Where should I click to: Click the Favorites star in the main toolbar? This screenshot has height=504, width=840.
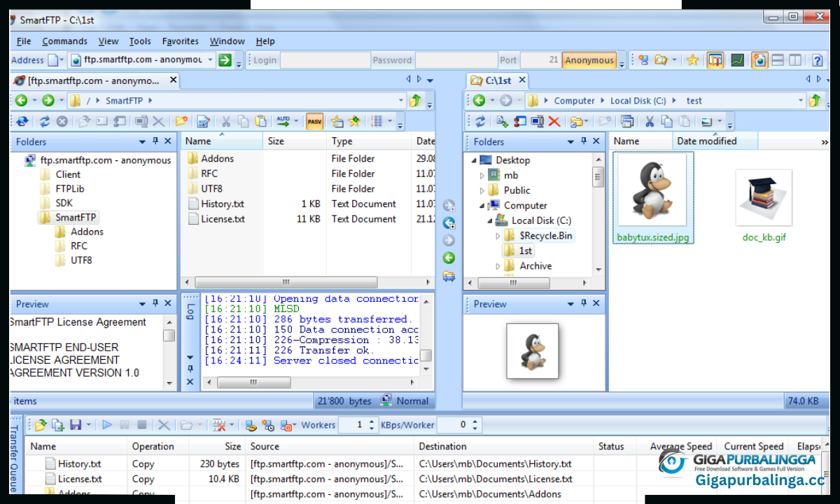click(x=692, y=60)
